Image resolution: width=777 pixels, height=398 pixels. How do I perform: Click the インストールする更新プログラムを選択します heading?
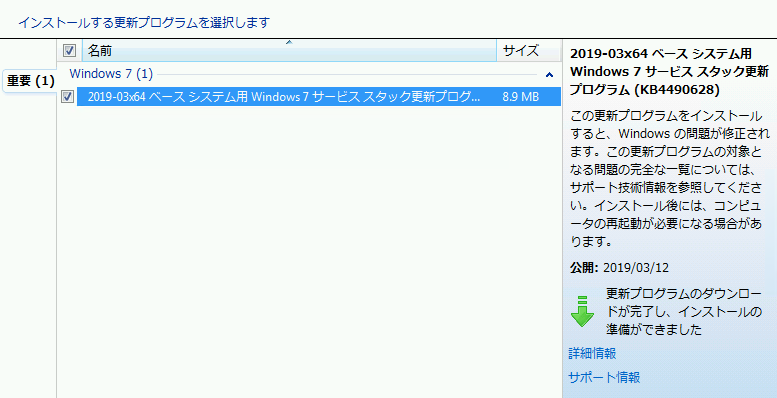pyautogui.click(x=144, y=23)
